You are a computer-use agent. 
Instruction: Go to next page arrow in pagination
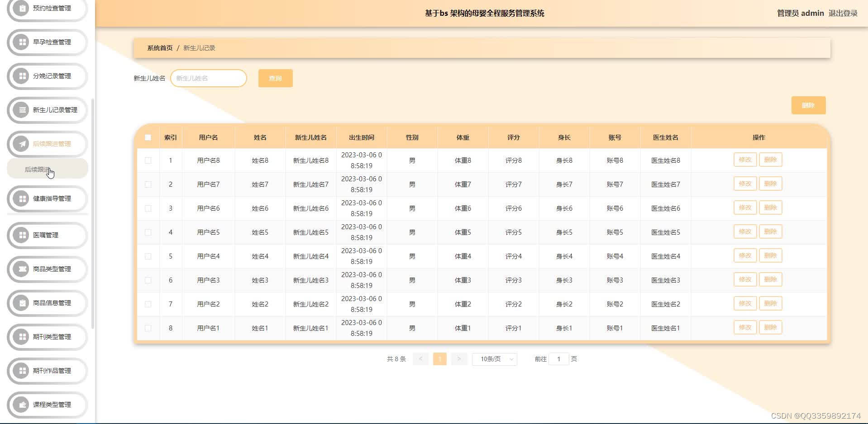pos(459,359)
